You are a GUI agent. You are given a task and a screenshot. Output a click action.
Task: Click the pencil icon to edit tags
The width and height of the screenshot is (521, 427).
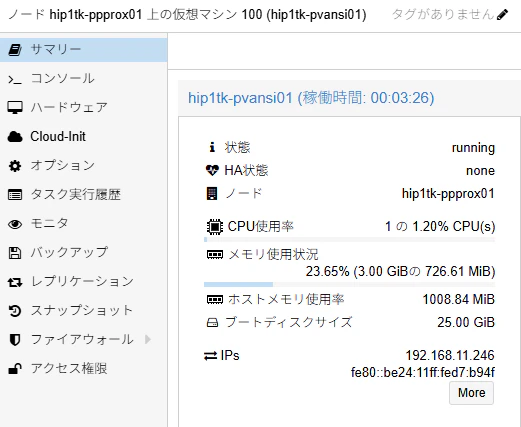pyautogui.click(x=502, y=15)
